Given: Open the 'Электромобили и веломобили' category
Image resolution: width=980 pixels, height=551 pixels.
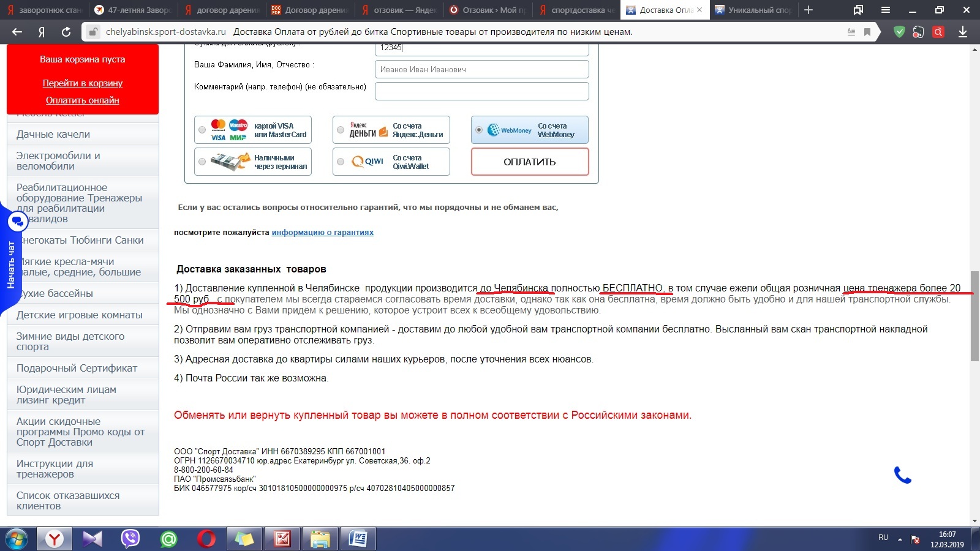Looking at the screenshot, I should coord(83,160).
